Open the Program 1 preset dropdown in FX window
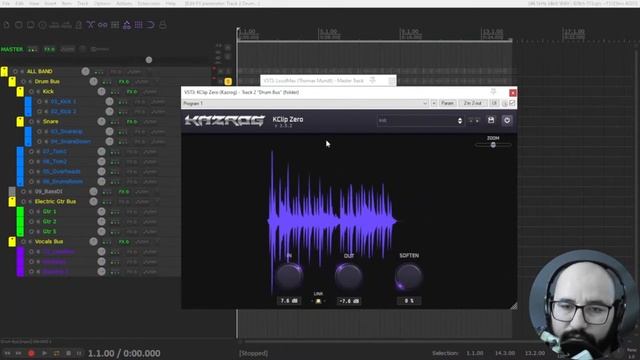Viewport: 640px width, 360px height. point(305,104)
